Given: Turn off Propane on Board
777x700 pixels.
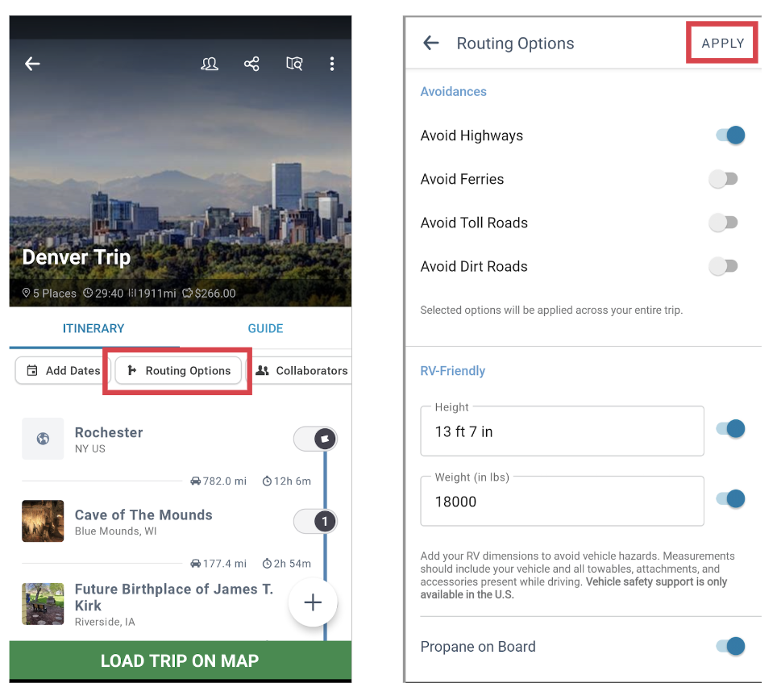Looking at the screenshot, I should click(729, 646).
